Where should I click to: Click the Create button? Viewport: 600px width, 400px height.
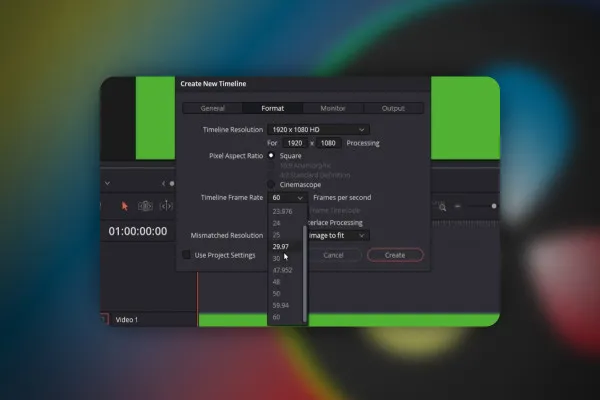pos(395,255)
